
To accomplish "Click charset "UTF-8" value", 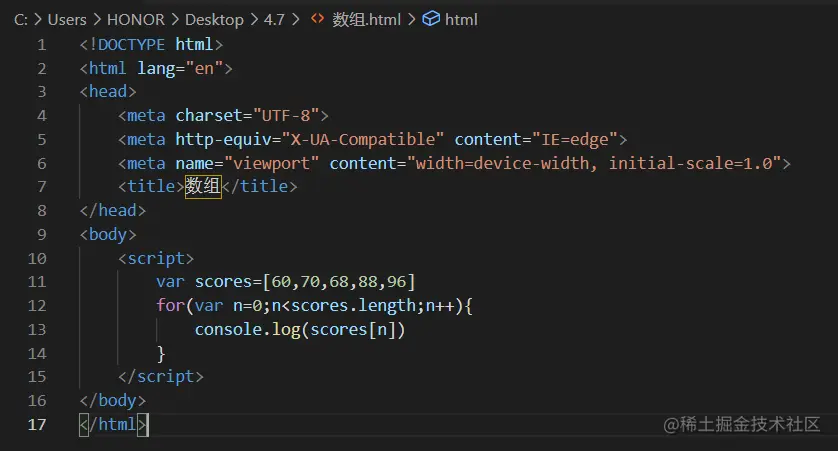I will click(286, 115).
